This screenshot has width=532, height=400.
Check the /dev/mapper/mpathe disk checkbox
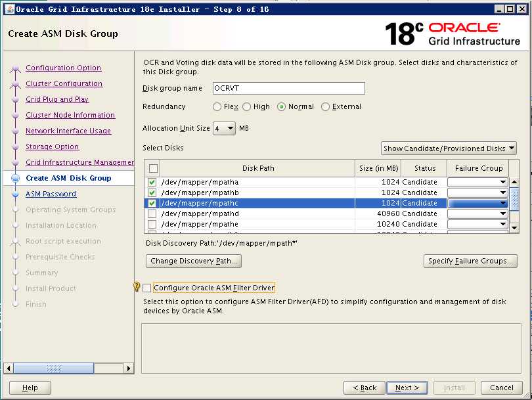[152, 224]
